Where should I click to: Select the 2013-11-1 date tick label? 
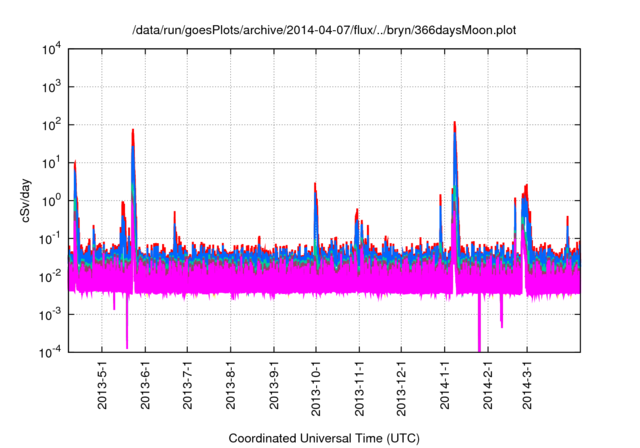358,388
